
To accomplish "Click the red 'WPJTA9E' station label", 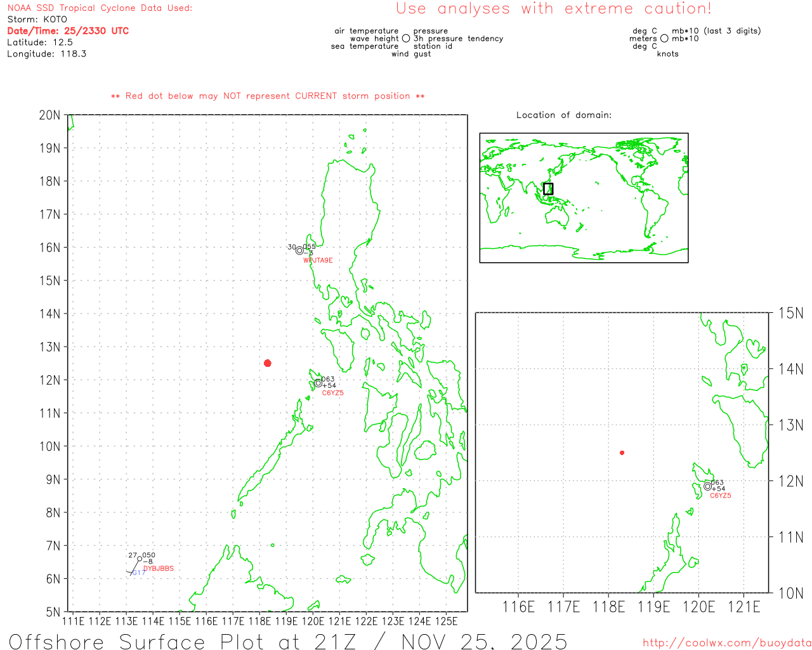I will coord(318,260).
